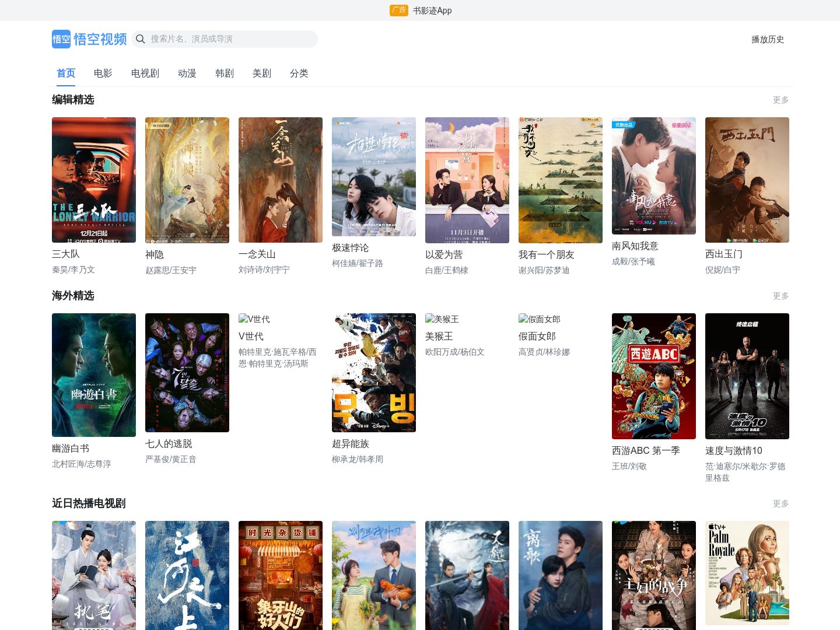Click the broken V世代 image placeholder

point(254,319)
